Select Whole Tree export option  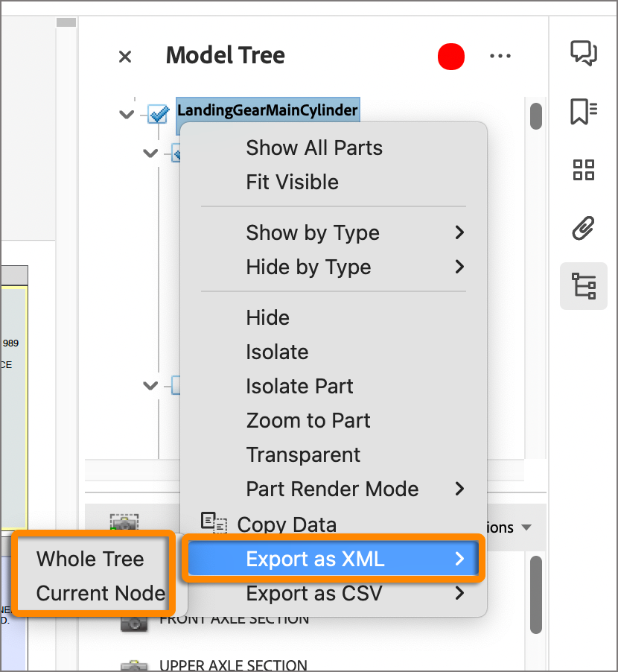[90, 559]
